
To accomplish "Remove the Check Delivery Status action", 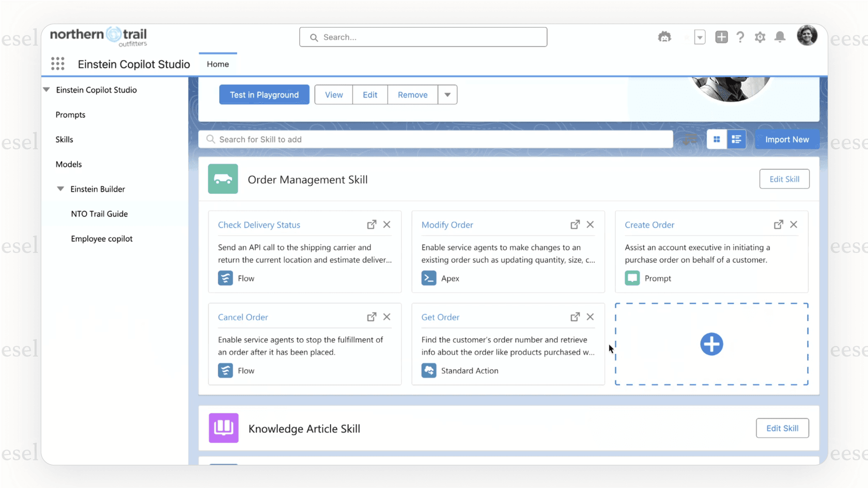I will (x=387, y=225).
